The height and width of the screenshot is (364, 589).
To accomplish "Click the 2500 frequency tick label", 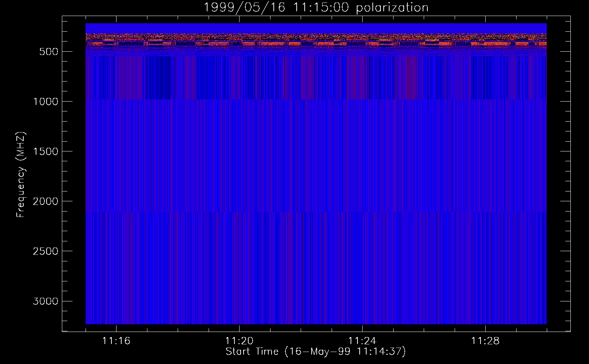I will (46, 251).
